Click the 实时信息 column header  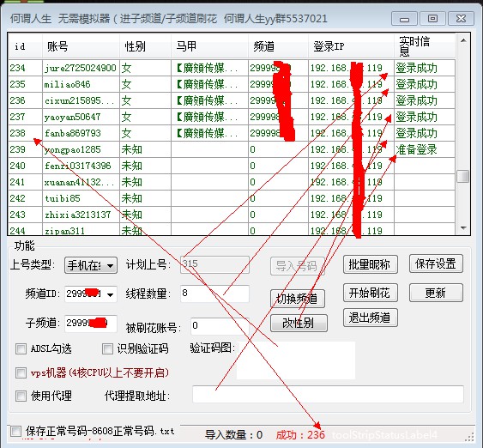(x=425, y=46)
